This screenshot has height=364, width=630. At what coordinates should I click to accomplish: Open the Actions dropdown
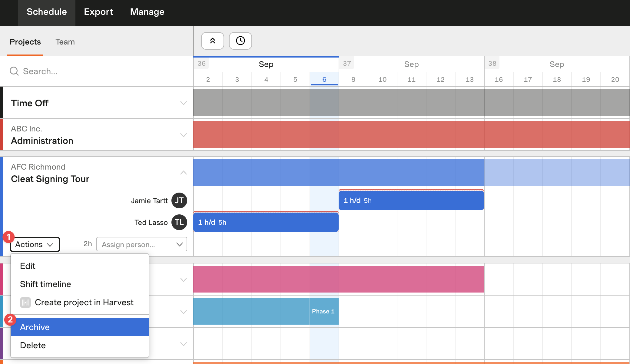(35, 244)
